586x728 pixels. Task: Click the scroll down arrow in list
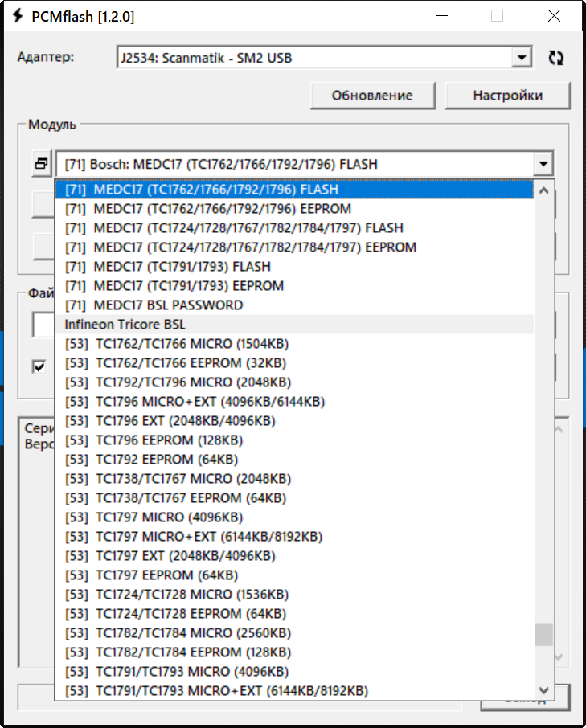pos(544,690)
